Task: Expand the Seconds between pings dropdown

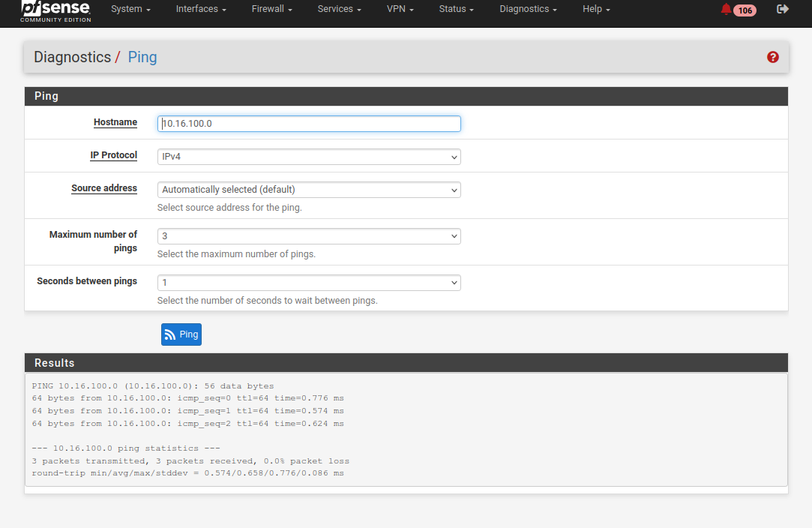Action: coord(309,283)
